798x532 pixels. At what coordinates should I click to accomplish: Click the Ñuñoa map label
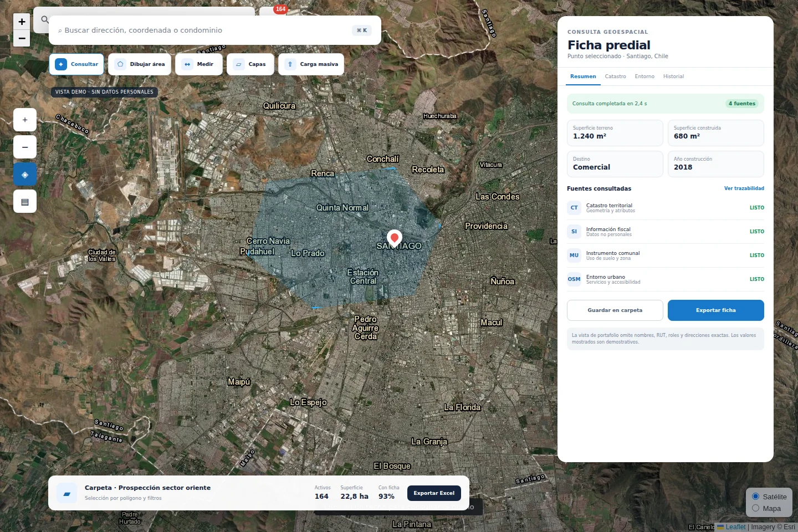click(x=503, y=282)
